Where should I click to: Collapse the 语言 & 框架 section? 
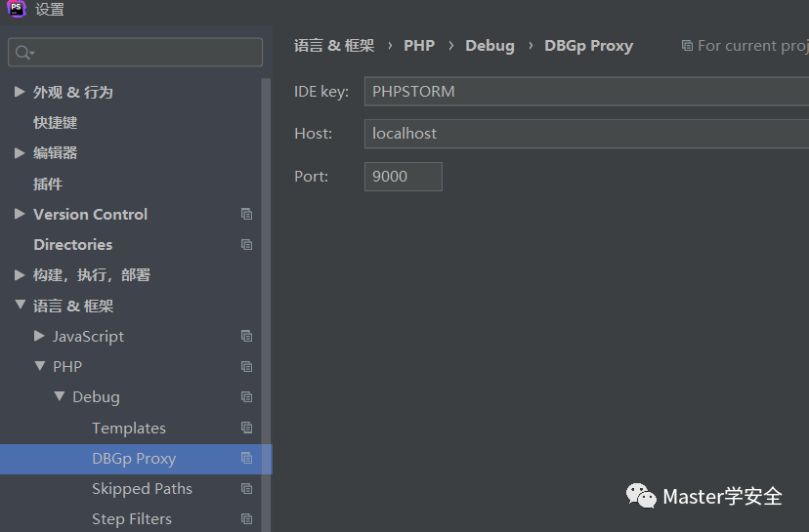(x=21, y=305)
